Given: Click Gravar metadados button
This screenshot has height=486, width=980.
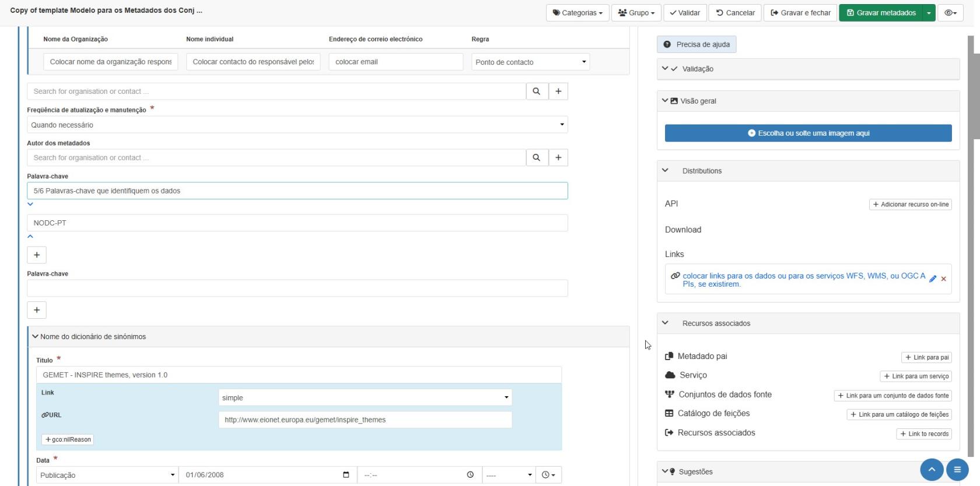Looking at the screenshot, I should tap(880, 13).
